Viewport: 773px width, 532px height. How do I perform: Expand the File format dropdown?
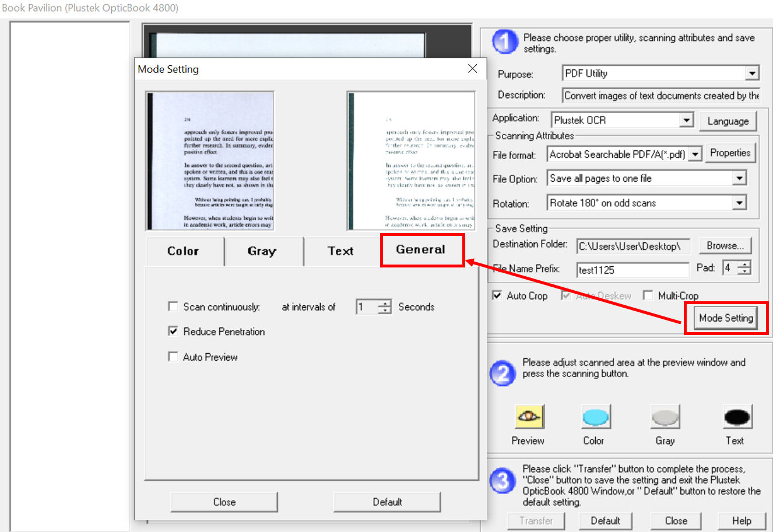coord(695,154)
